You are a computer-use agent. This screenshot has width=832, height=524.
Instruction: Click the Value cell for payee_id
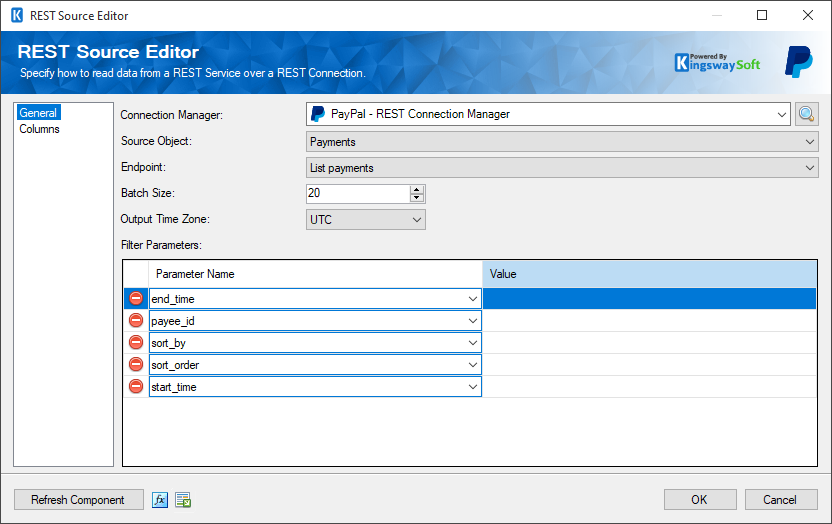pyautogui.click(x=649, y=321)
